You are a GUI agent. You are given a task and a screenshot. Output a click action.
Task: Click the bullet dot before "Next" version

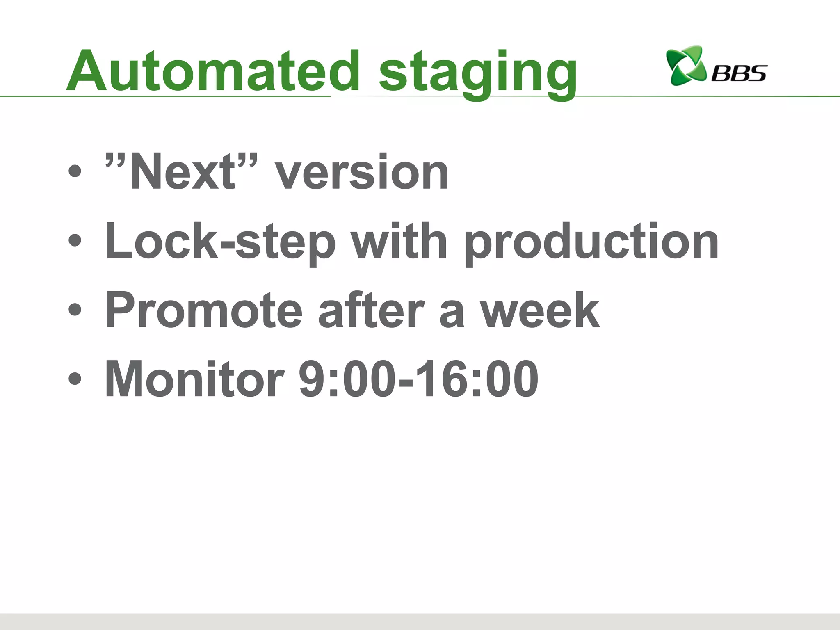[75, 171]
